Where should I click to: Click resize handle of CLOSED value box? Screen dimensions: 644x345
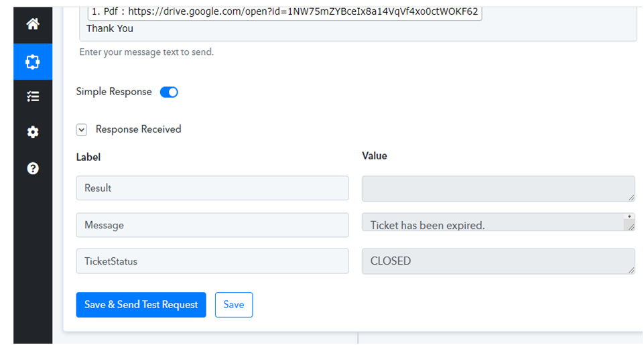click(x=631, y=270)
